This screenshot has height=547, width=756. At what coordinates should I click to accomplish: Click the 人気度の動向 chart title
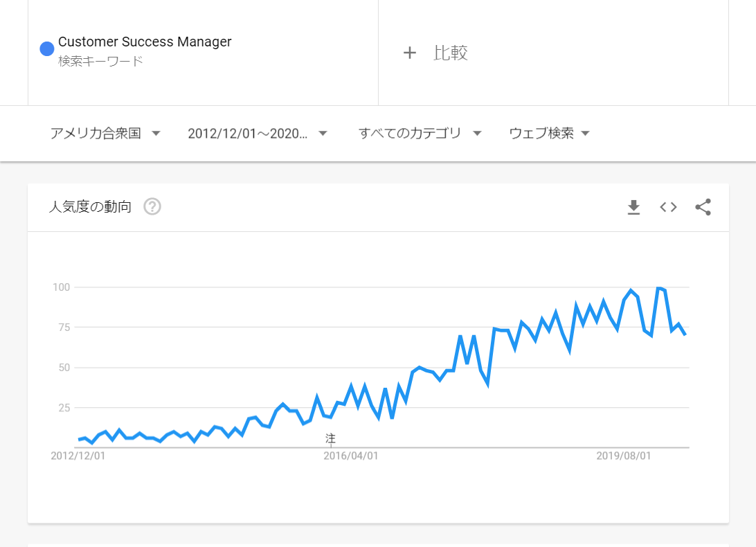coord(90,207)
